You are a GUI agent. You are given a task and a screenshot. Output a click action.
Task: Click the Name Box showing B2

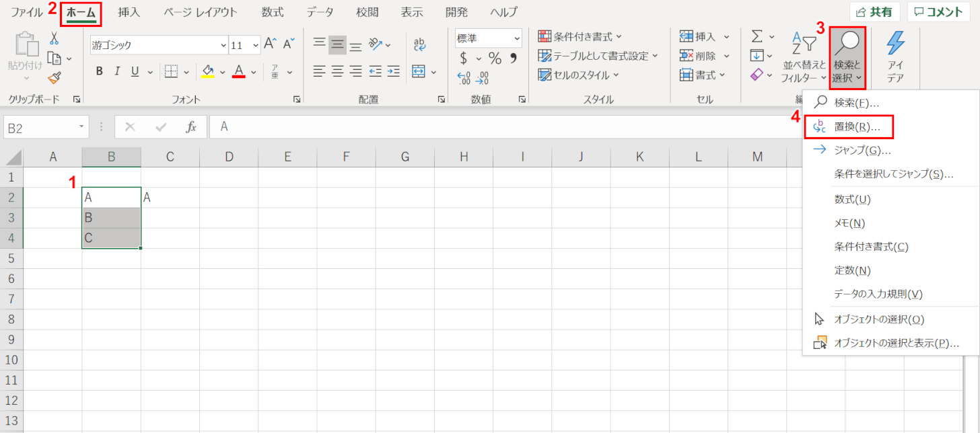[40, 126]
